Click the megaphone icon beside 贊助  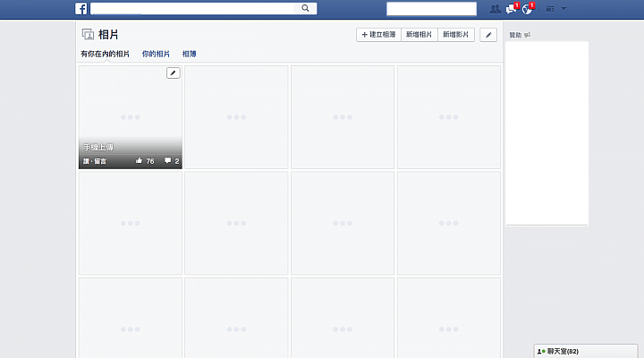tap(527, 35)
